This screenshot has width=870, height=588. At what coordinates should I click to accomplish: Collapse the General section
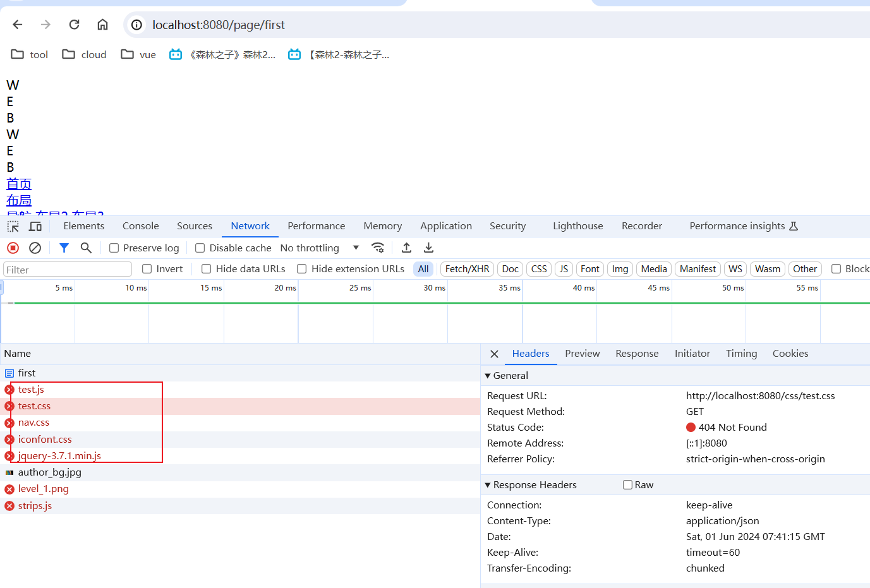coord(506,376)
